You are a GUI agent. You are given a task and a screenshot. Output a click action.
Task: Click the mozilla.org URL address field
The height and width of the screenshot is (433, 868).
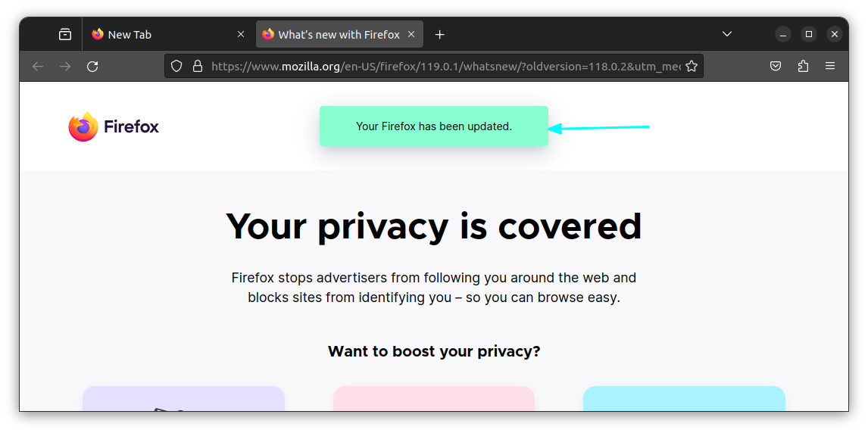click(439, 67)
